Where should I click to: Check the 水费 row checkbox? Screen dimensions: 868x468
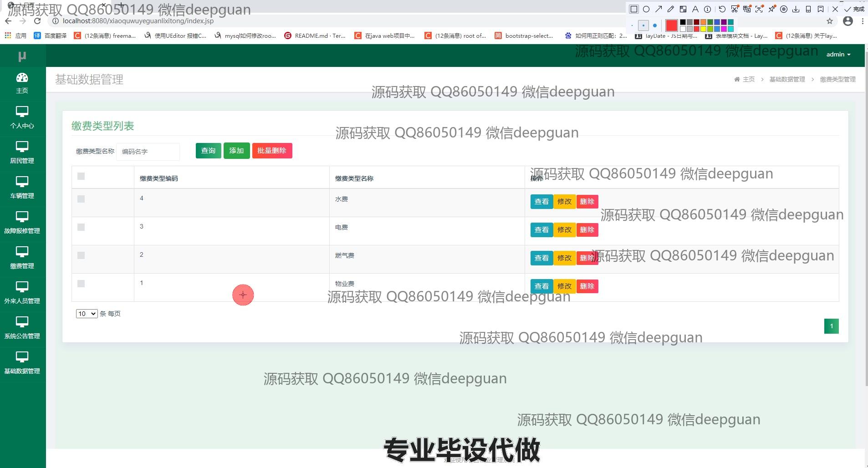(x=81, y=199)
